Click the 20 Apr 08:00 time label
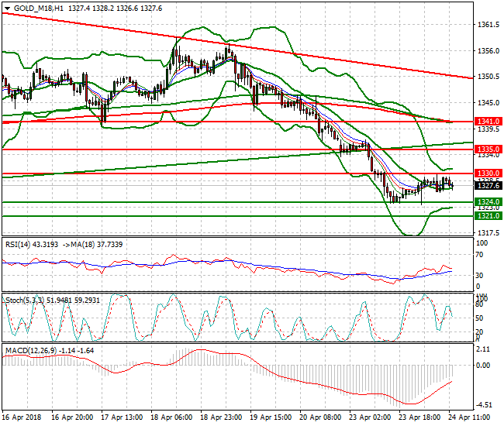504x426 pixels. point(320,417)
